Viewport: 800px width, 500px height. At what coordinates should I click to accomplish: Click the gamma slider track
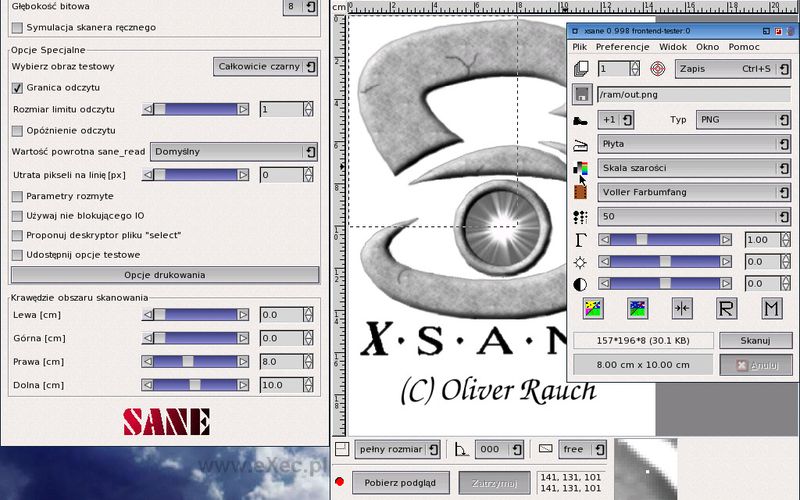coord(665,240)
